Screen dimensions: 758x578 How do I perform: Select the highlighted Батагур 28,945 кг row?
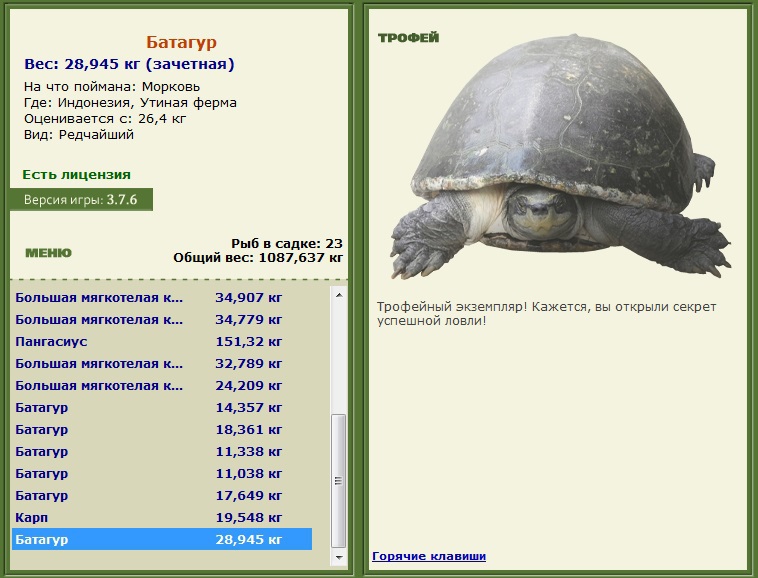[x=162, y=539]
